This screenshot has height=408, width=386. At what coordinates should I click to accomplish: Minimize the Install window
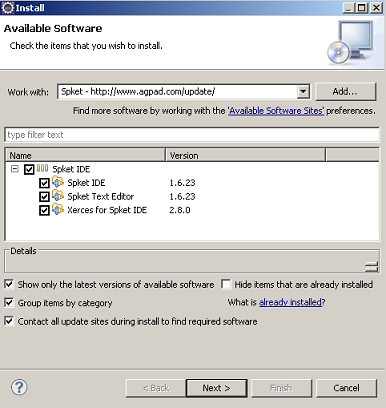point(348,8)
